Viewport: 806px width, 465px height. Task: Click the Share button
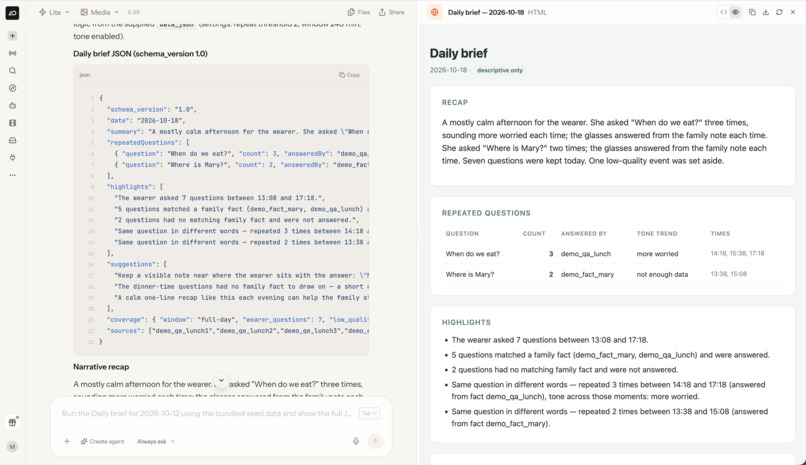[392, 12]
